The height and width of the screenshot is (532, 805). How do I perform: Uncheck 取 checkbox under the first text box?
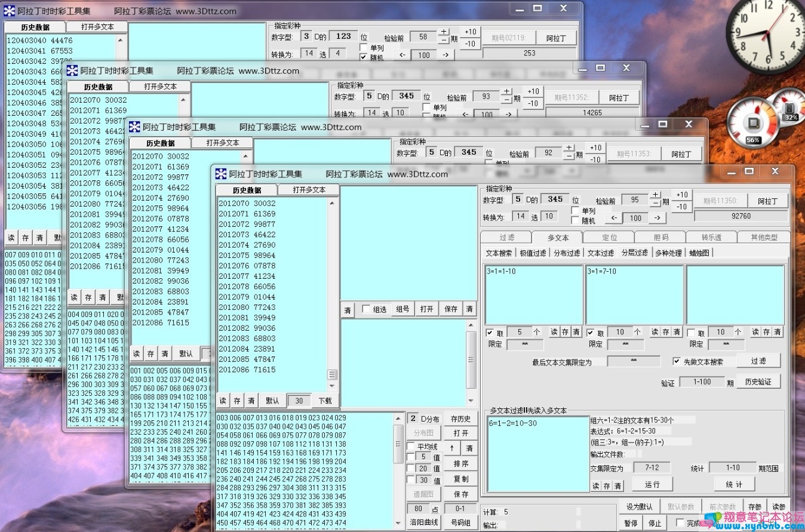click(490, 333)
